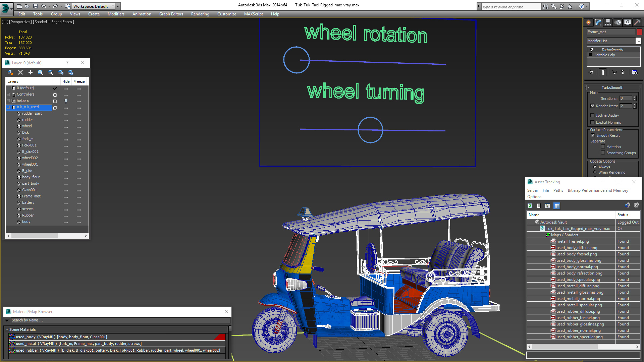The width and height of the screenshot is (644, 362).
Task: Expand Editable Poly in modifier stack
Action: coord(591,55)
